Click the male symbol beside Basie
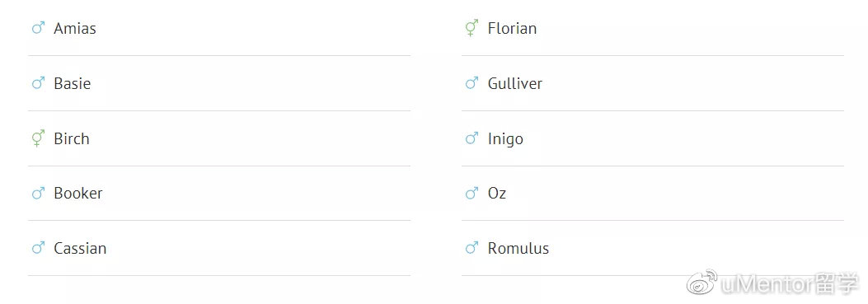The width and height of the screenshot is (868, 304). point(38,83)
